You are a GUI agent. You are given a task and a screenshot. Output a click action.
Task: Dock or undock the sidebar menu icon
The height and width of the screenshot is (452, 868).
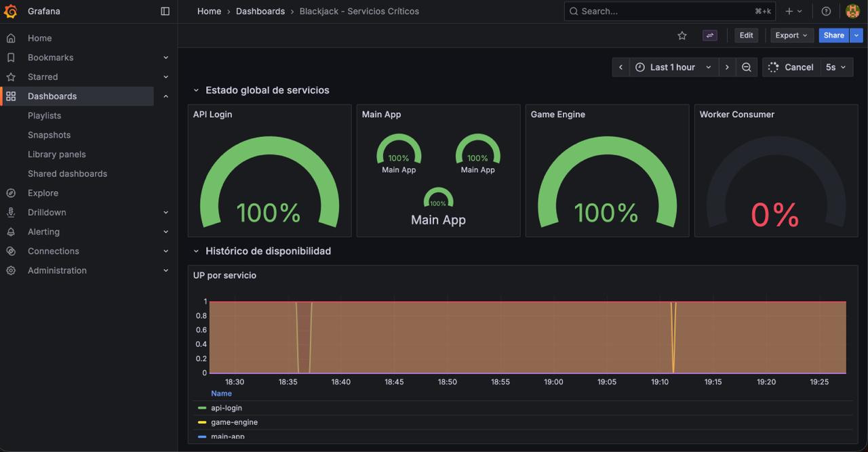point(165,11)
